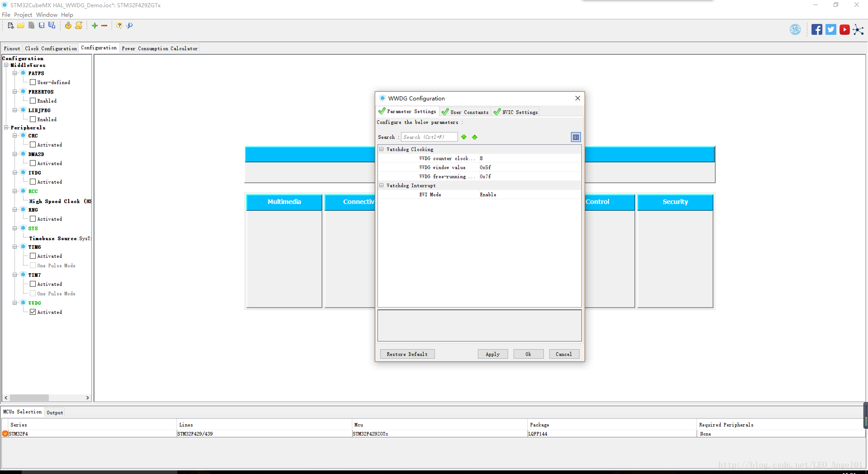Go to next search result green down arrow
The width and height of the screenshot is (868, 474).
[464, 137]
